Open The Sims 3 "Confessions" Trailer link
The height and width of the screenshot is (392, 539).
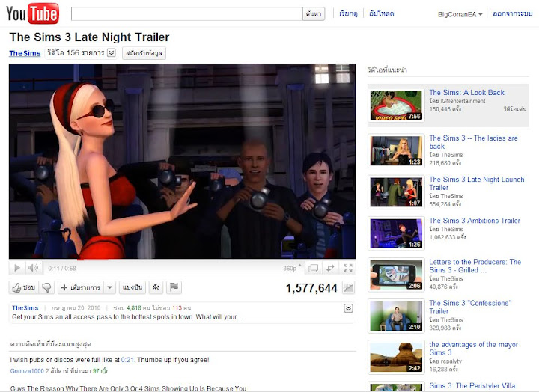pyautogui.click(x=470, y=307)
